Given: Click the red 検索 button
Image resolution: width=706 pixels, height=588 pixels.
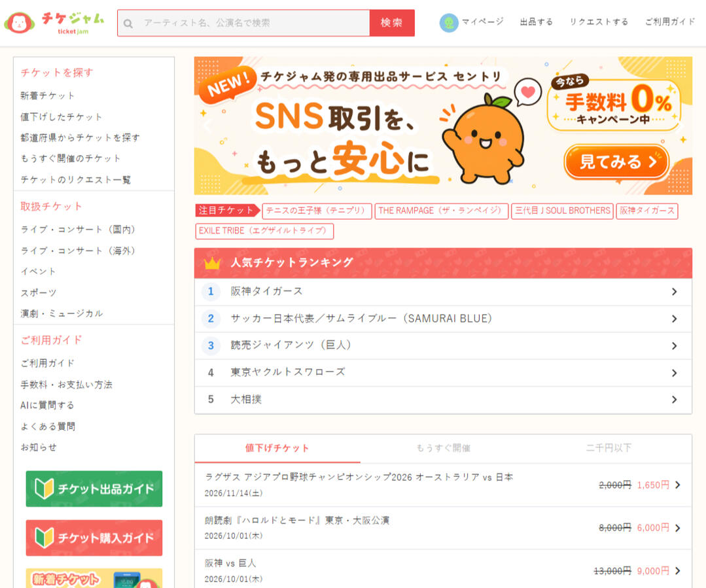Looking at the screenshot, I should point(392,23).
